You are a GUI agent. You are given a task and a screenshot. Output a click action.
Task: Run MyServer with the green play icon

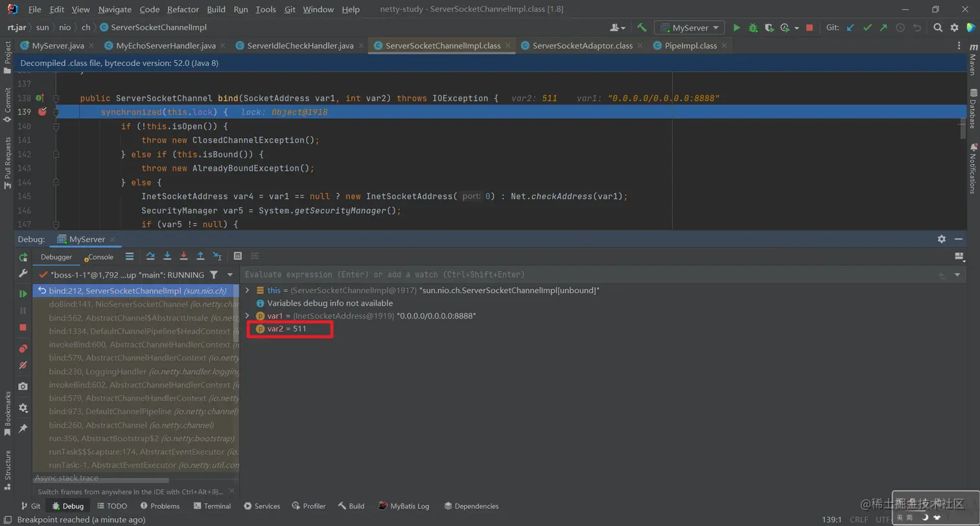coord(736,28)
